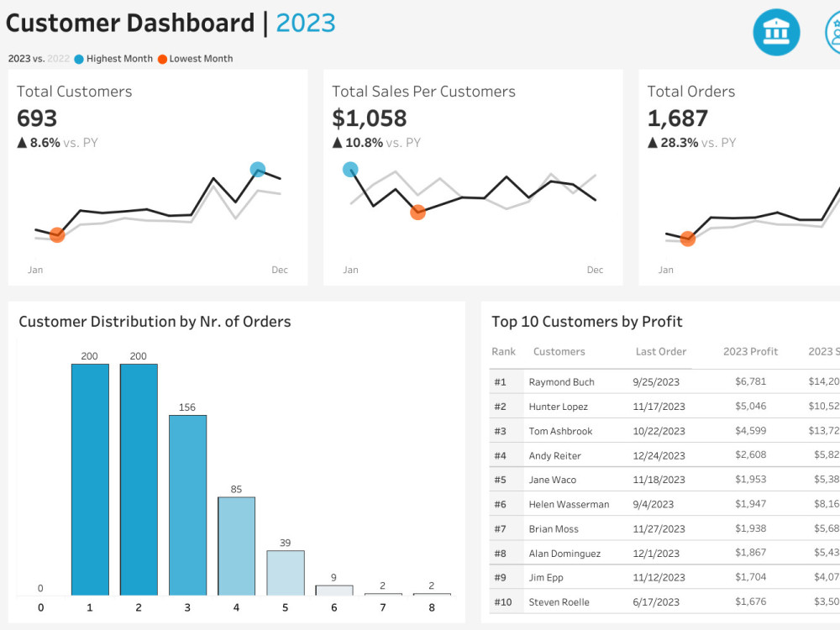Viewport: 840px width, 630px height.
Task: Click the upward triangle next to 8.6%
Action: click(x=22, y=142)
